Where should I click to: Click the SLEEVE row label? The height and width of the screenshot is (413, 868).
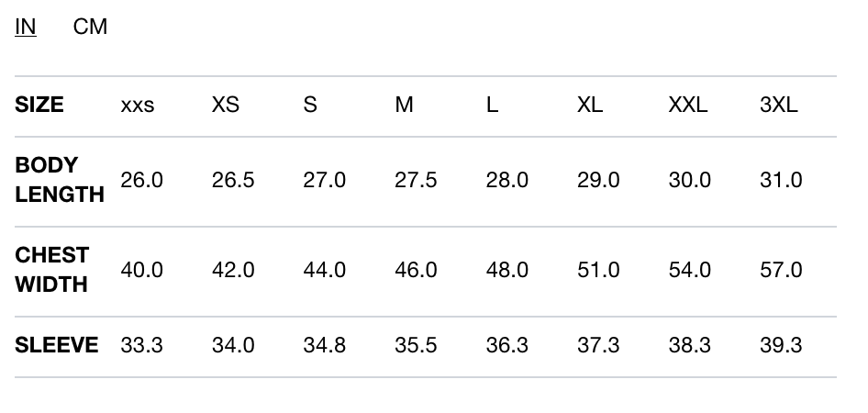point(57,345)
